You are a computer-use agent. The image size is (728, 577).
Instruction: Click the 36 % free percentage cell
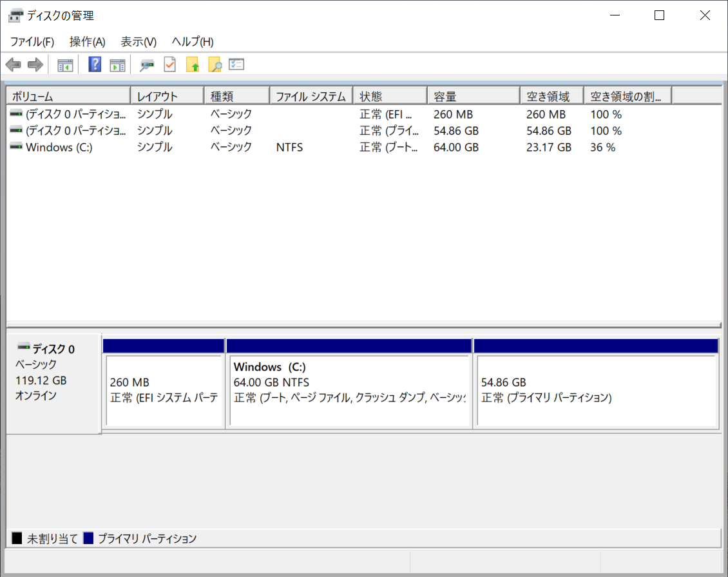point(602,147)
